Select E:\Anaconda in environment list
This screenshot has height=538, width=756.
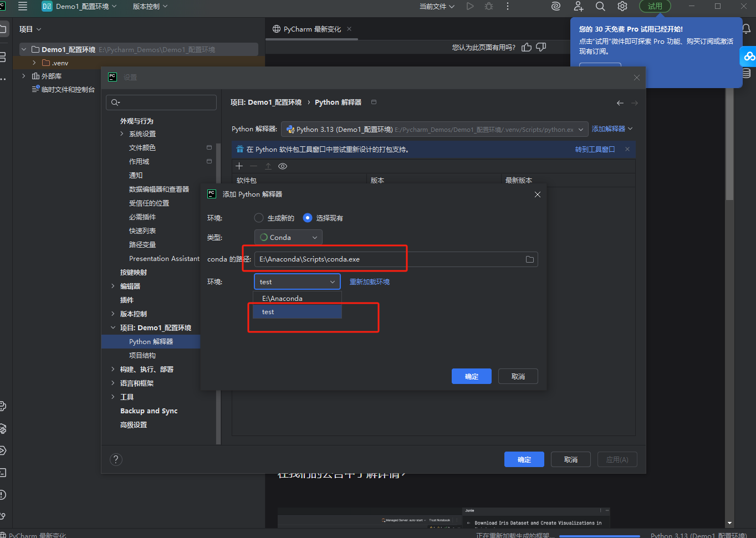(297, 298)
